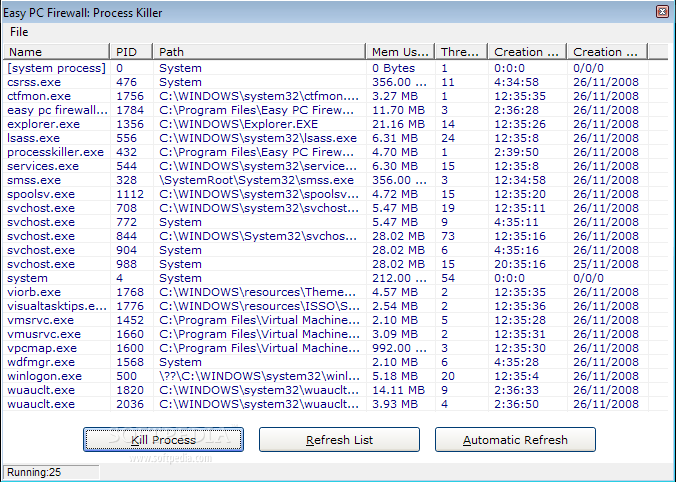Screen dimensions: 676x482
Task: Click the 14.11 MB memory value
Action: tap(398, 391)
